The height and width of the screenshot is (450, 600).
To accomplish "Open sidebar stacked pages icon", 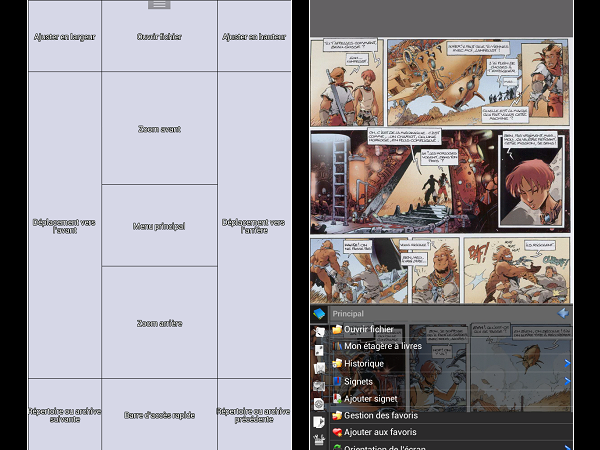I will [319, 368].
